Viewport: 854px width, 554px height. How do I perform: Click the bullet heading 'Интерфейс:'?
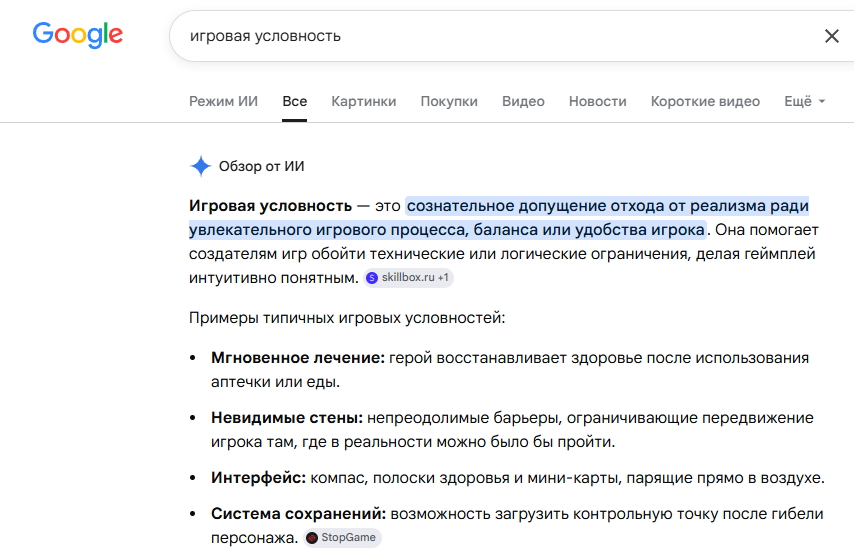[x=259, y=478]
